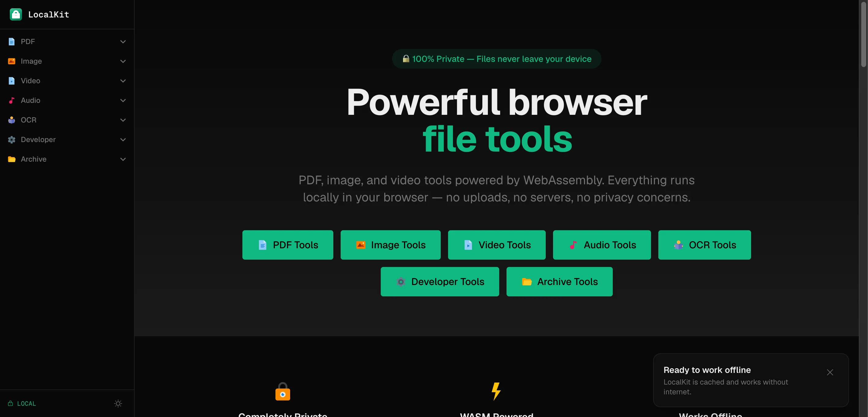Click the 'Powerful browser' headline
The height and width of the screenshot is (417, 868).
tap(497, 102)
